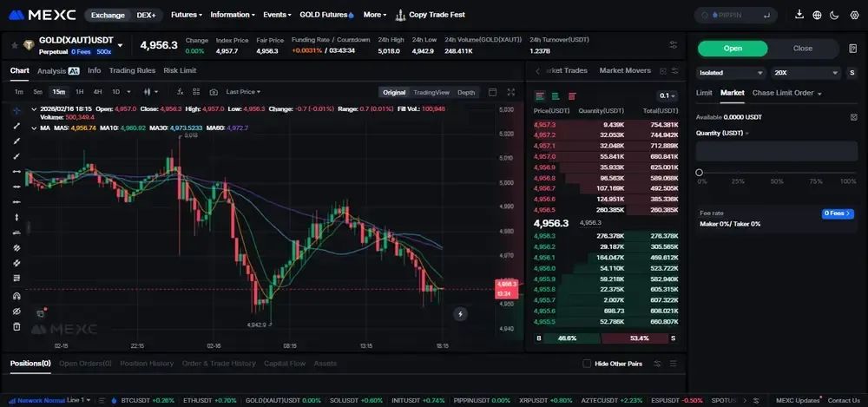Switch to Close position mode
The height and width of the screenshot is (407, 868).
coord(803,49)
